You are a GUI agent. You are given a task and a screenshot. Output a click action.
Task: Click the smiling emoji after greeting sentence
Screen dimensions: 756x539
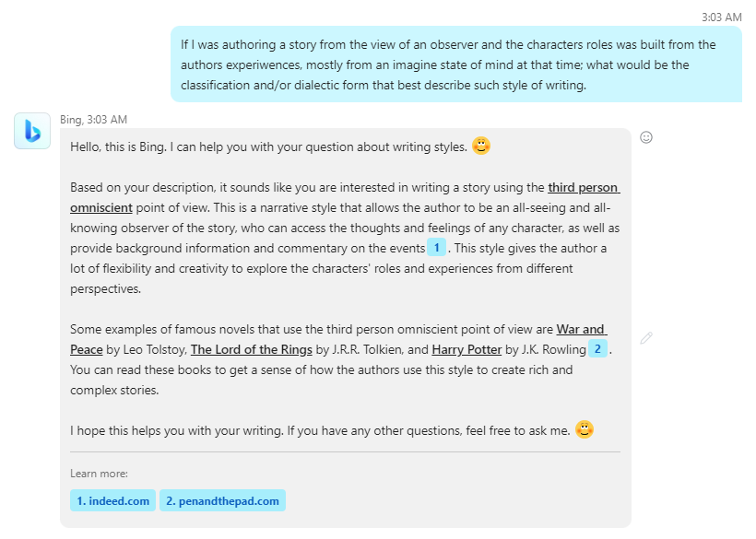(x=481, y=146)
